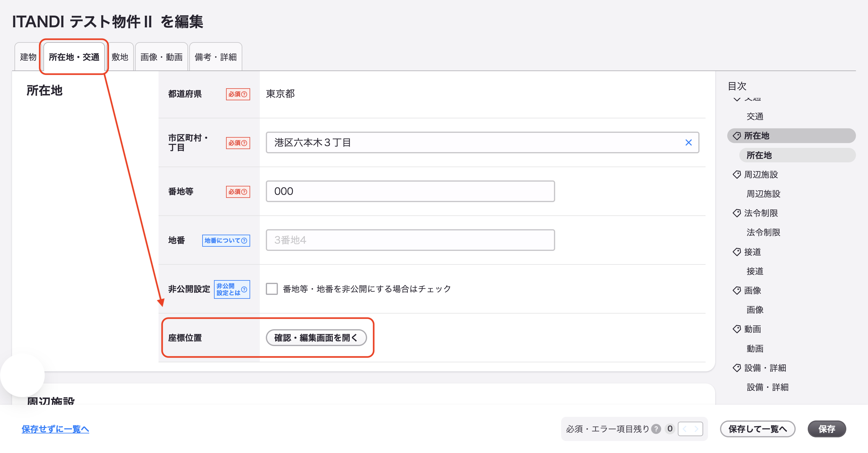Click the 番地等 input field showing 000
Viewport: 868px width, 453px height.
coord(410,191)
